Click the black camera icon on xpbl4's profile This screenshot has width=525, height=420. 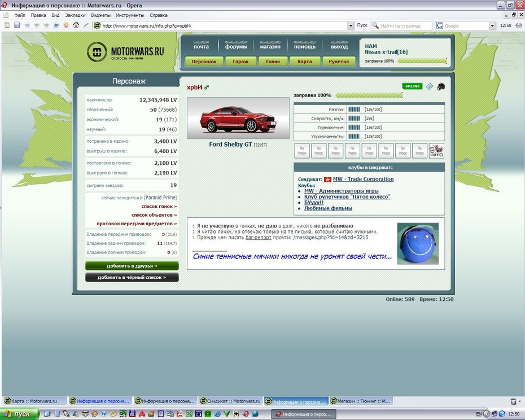click(441, 87)
